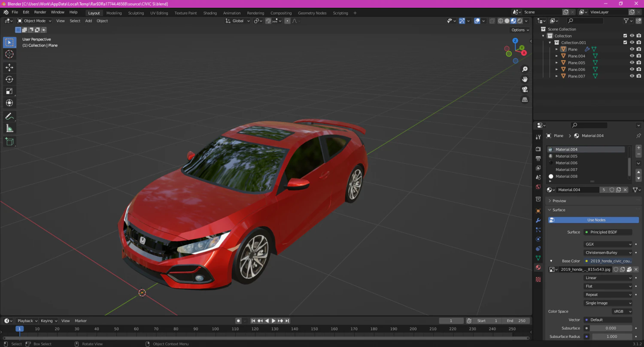The height and width of the screenshot is (347, 644).
Task: Select the Annotate pencil tool
Action: pos(9,116)
